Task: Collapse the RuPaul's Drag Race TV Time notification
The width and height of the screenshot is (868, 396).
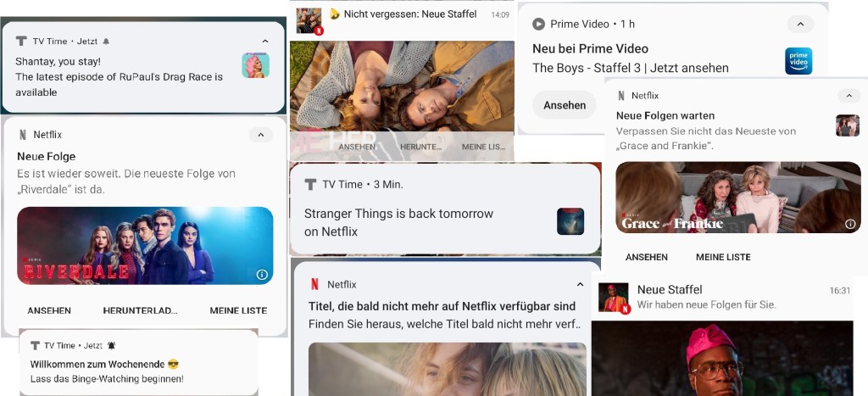Action: pyautogui.click(x=264, y=41)
